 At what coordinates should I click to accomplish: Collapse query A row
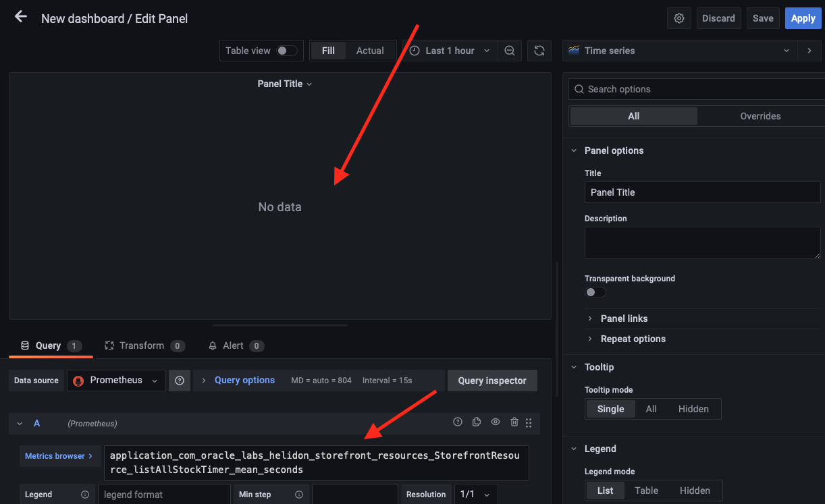coord(20,424)
